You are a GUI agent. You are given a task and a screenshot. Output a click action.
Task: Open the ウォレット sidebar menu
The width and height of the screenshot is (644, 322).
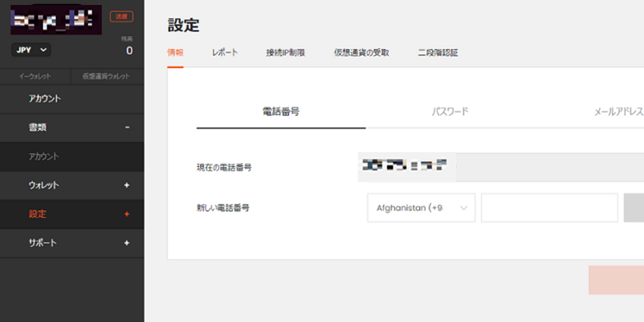tap(72, 185)
